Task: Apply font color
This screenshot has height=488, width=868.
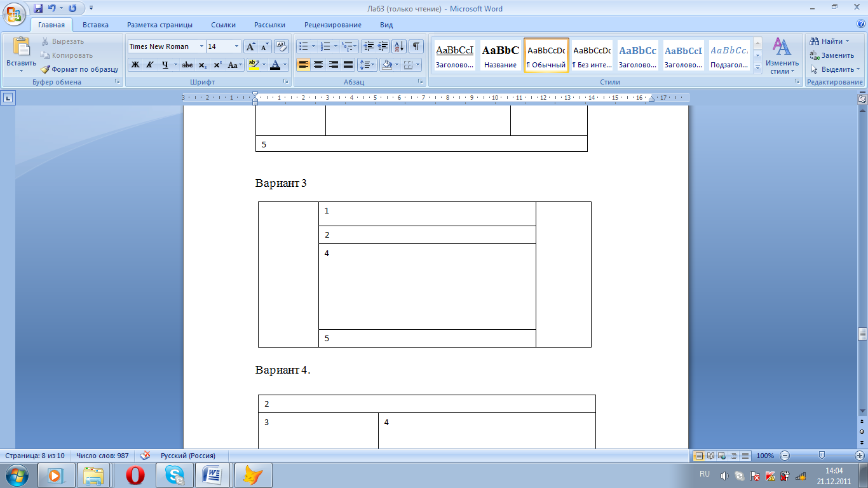Action: point(275,65)
